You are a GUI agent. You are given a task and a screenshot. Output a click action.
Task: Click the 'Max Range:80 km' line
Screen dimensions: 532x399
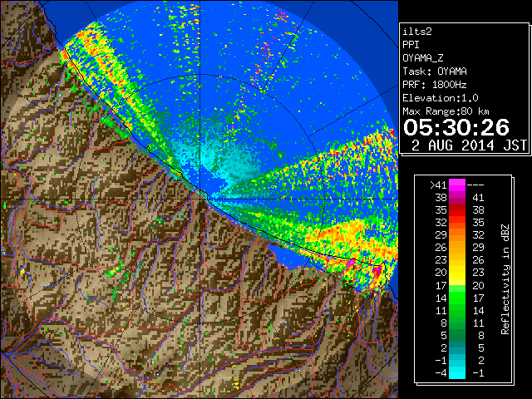pyautogui.click(x=446, y=111)
